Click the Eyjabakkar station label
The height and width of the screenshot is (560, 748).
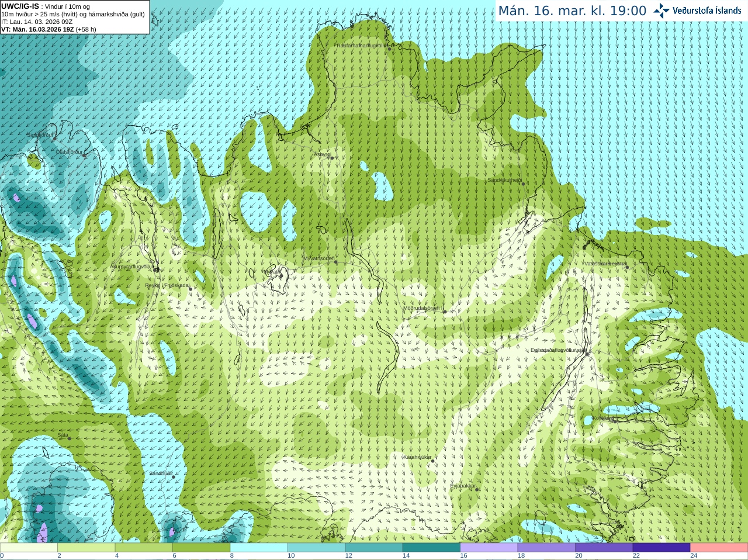pyautogui.click(x=463, y=486)
